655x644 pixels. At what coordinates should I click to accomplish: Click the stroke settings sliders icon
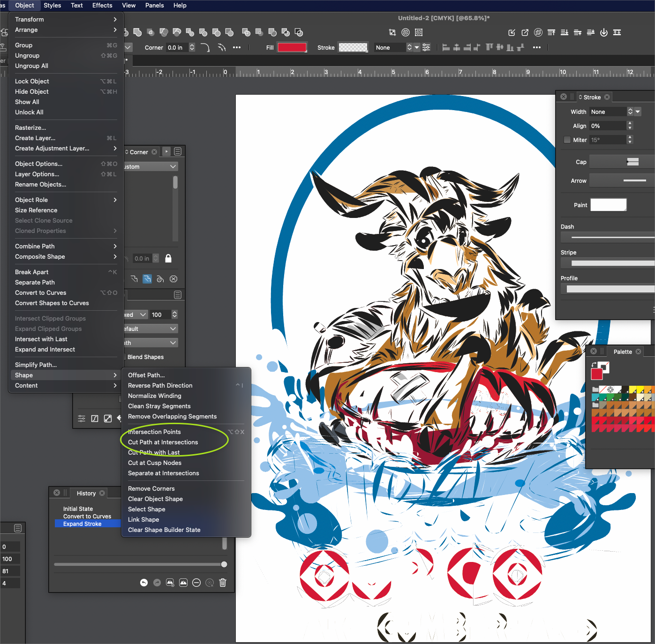426,47
